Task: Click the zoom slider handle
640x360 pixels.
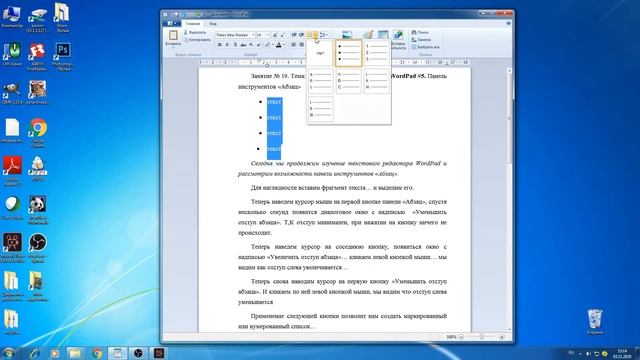Action: (x=481, y=337)
